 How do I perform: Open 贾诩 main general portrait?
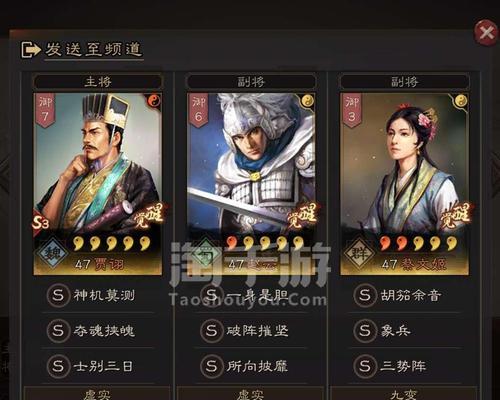pos(98,163)
